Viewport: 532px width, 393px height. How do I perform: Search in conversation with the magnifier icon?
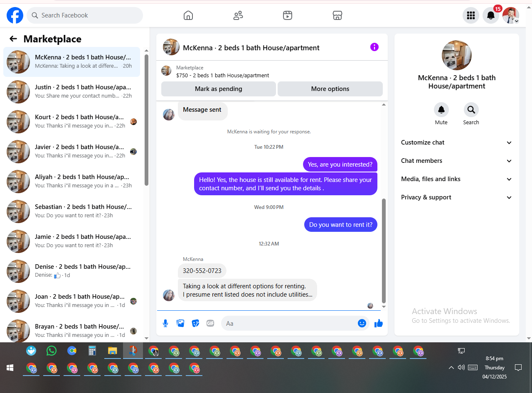tap(471, 110)
